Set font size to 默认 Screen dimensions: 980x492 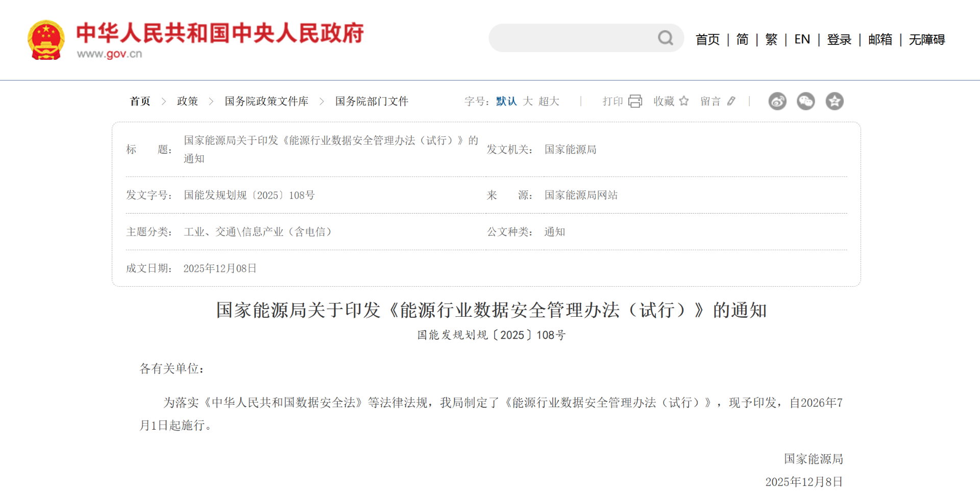pyautogui.click(x=506, y=101)
